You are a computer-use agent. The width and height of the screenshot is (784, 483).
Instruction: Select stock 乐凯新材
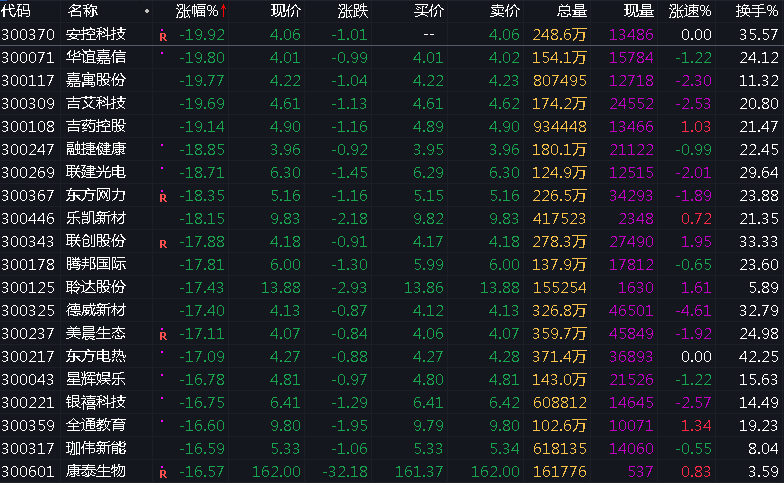[x=96, y=218]
